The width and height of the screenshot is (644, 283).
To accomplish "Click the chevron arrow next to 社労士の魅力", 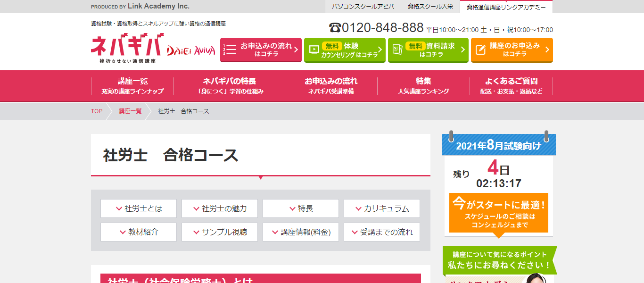I will click(x=196, y=208).
